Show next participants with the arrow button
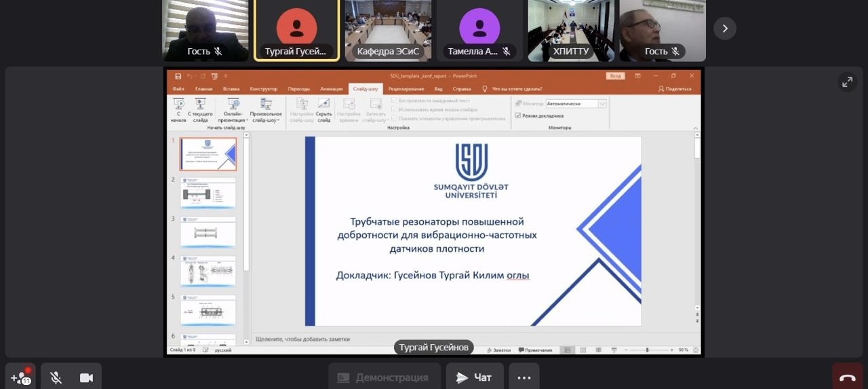The width and height of the screenshot is (868, 389). click(724, 29)
